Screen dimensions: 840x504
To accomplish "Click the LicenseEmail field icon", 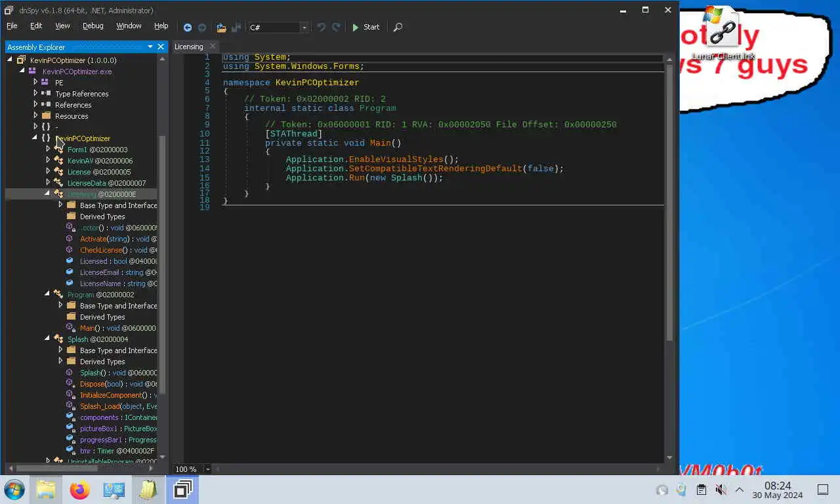I will (70, 272).
